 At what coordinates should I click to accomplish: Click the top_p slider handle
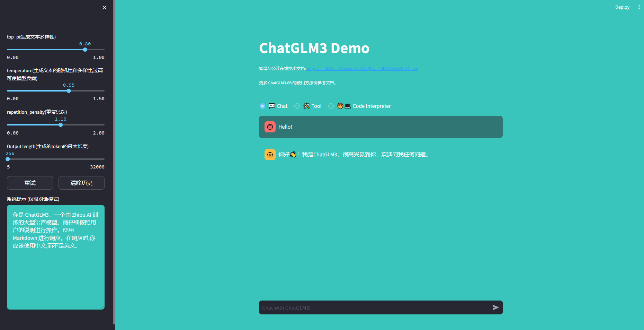coord(85,50)
